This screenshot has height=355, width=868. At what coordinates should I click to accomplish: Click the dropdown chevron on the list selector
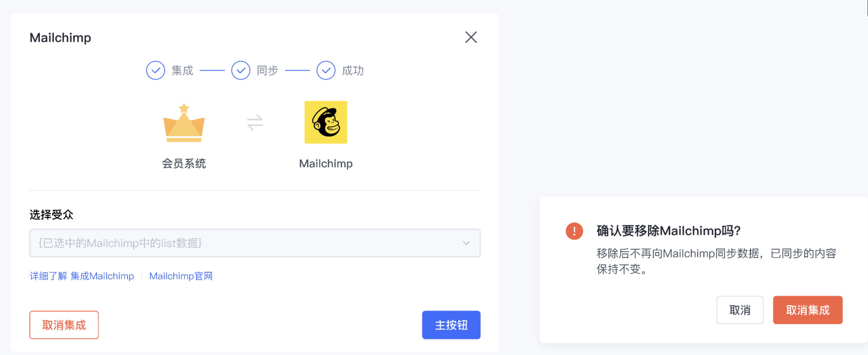click(467, 243)
